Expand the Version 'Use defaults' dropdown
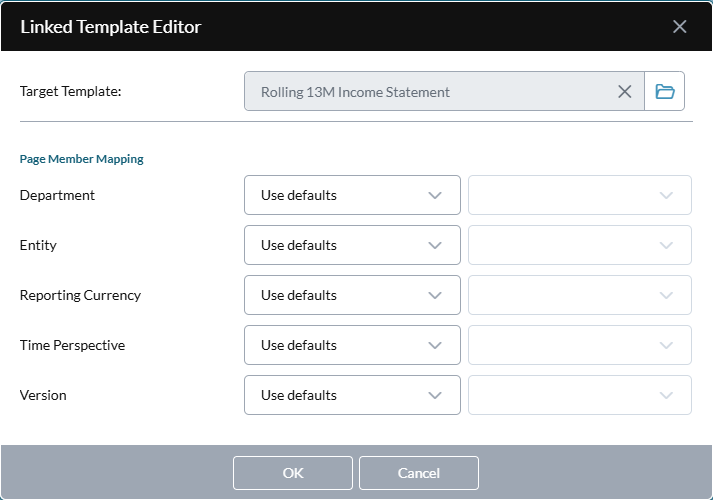 click(x=352, y=395)
